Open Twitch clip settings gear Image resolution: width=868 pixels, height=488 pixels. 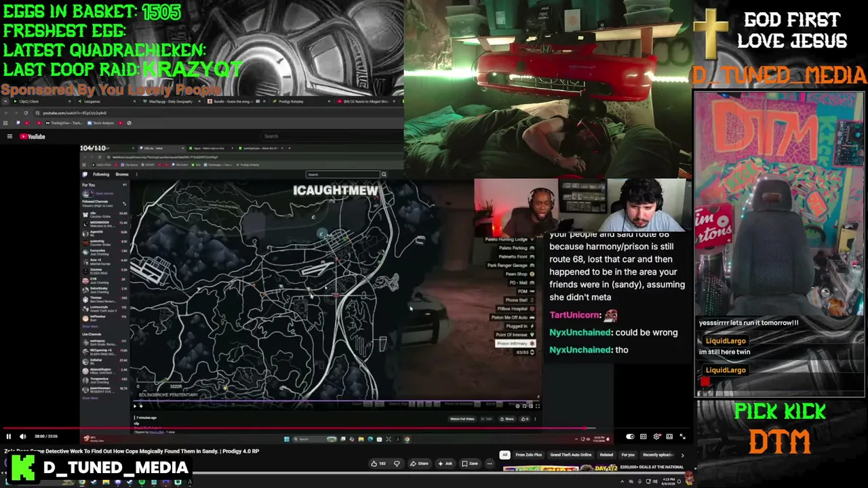pyautogui.click(x=517, y=406)
